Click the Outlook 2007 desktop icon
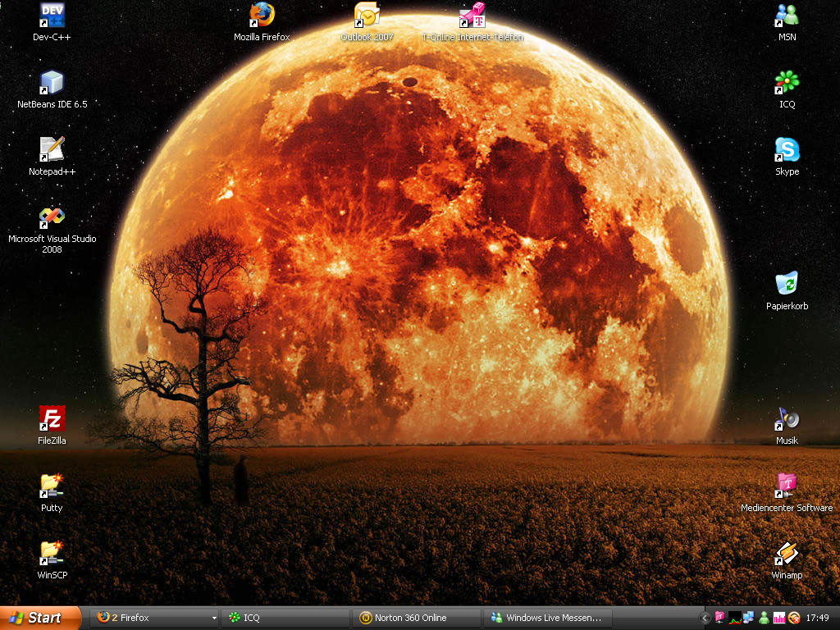The width and height of the screenshot is (840, 630). pyautogui.click(x=367, y=16)
